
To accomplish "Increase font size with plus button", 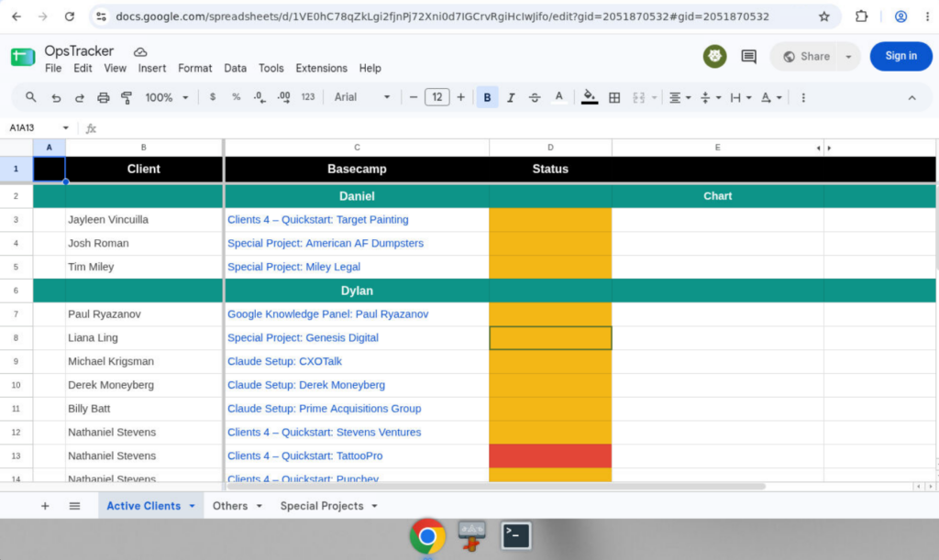I will 460,97.
